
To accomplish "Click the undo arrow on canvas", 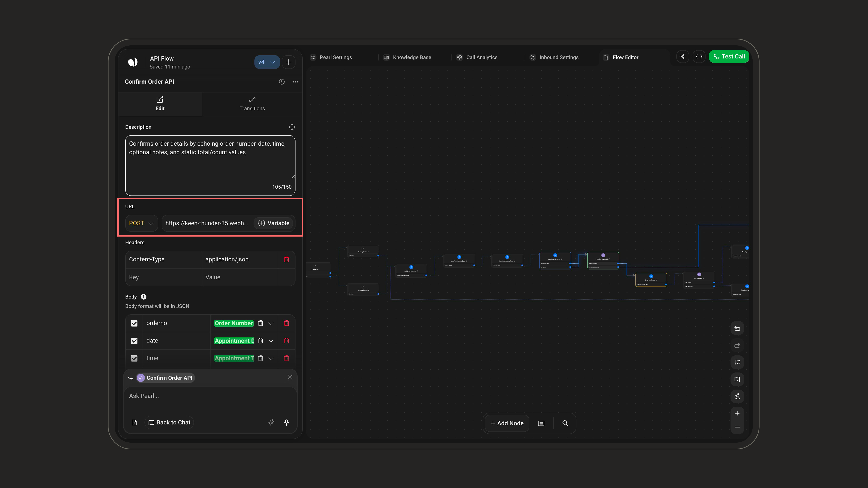I will pos(737,328).
